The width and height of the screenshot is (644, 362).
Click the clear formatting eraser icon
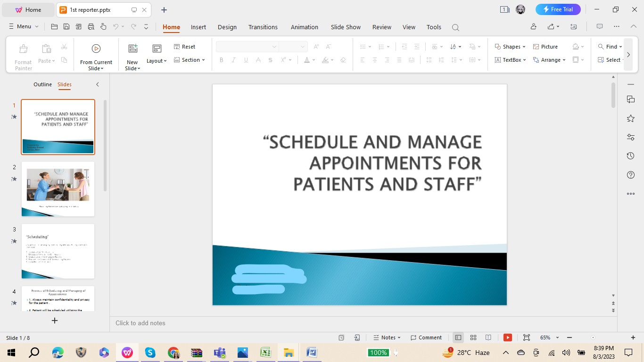pos(343,60)
